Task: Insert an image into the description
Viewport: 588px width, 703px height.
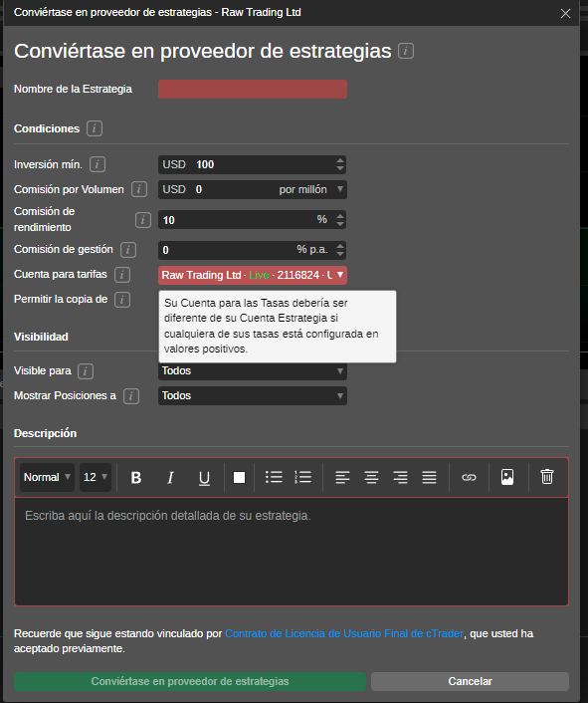Action: coord(507,477)
